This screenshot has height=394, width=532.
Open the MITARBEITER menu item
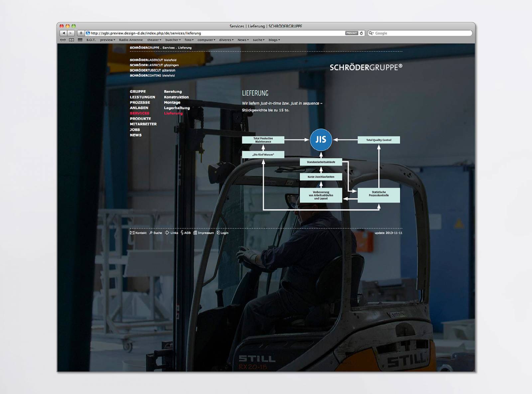coord(143,124)
